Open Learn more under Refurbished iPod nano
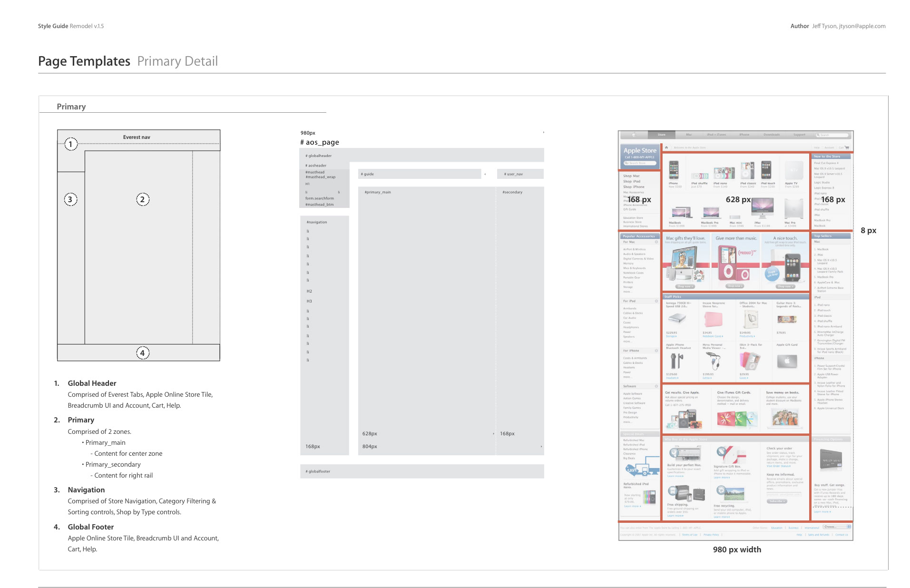The image size is (910, 588). coord(633,506)
